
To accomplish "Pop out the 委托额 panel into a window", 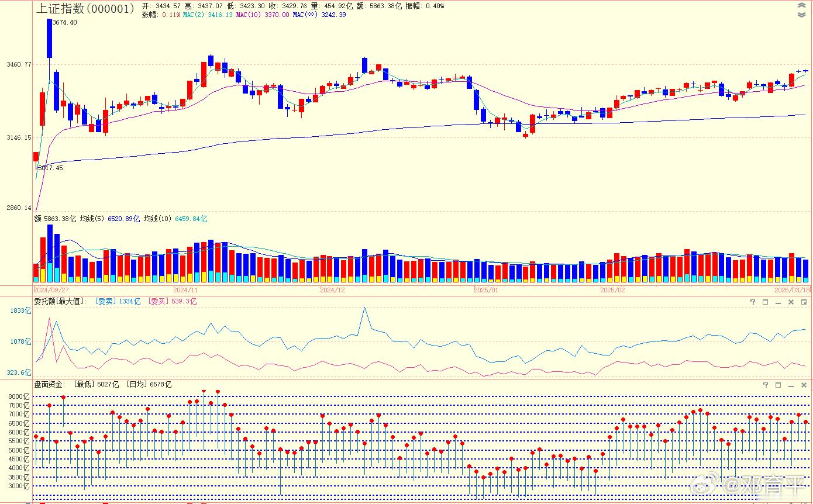I will pos(804,302).
